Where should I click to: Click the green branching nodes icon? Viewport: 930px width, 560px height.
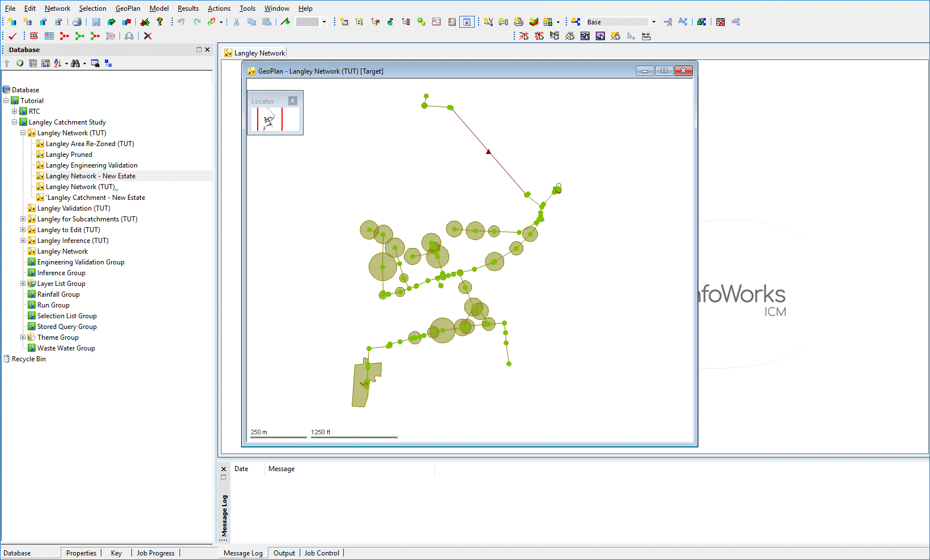coord(80,36)
